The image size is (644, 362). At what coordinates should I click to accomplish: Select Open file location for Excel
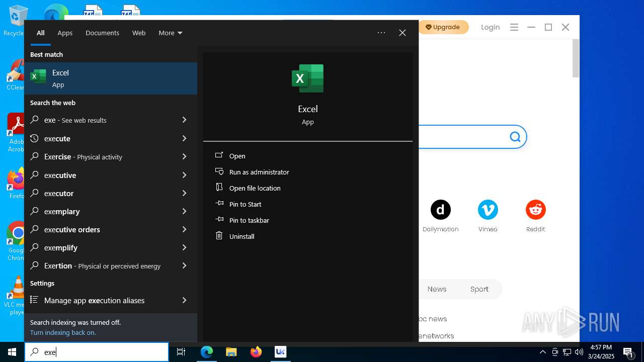[255, 188]
